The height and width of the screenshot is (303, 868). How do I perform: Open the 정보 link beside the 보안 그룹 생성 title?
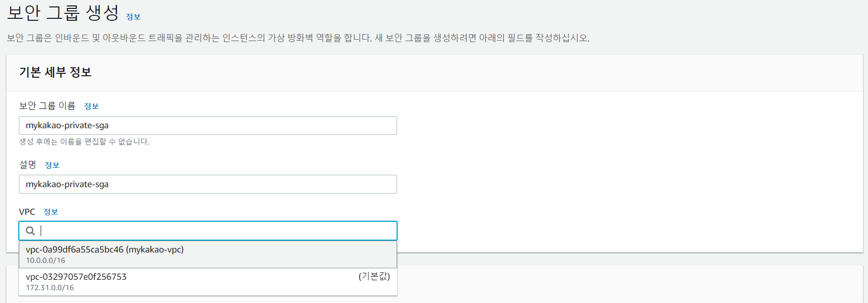pos(133,17)
